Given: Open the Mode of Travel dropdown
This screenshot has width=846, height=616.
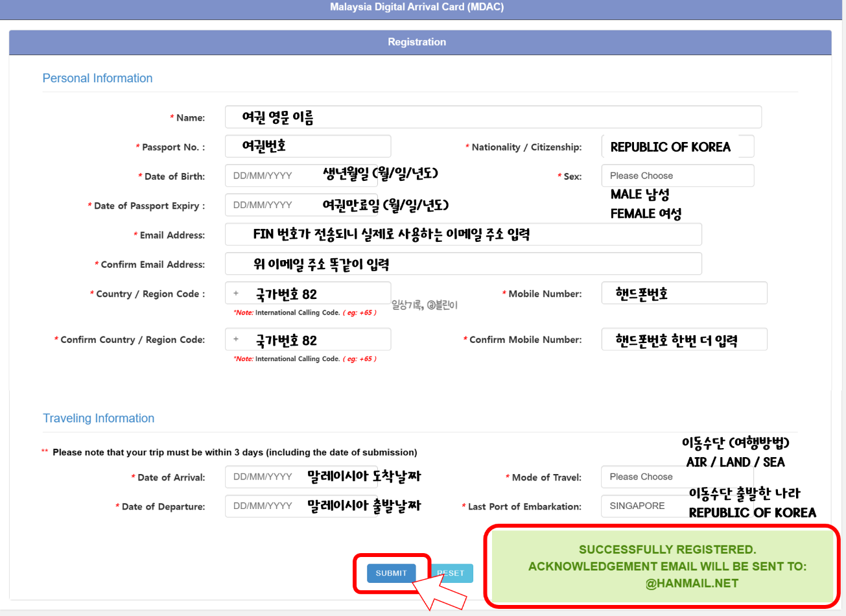Looking at the screenshot, I should (x=677, y=477).
